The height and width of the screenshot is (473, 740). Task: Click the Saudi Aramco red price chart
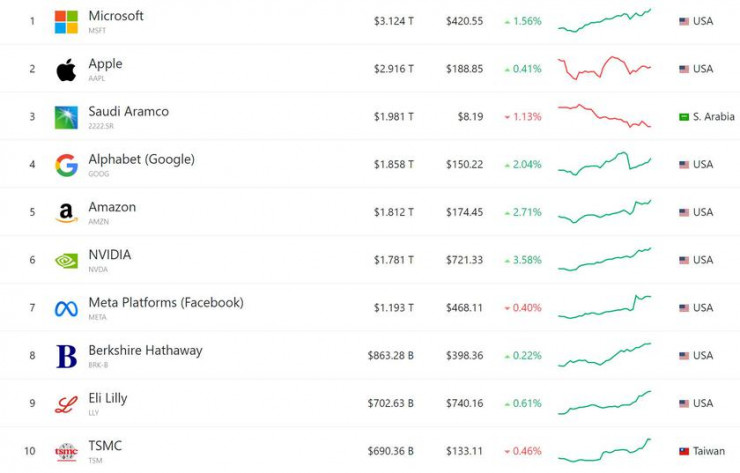point(604,115)
